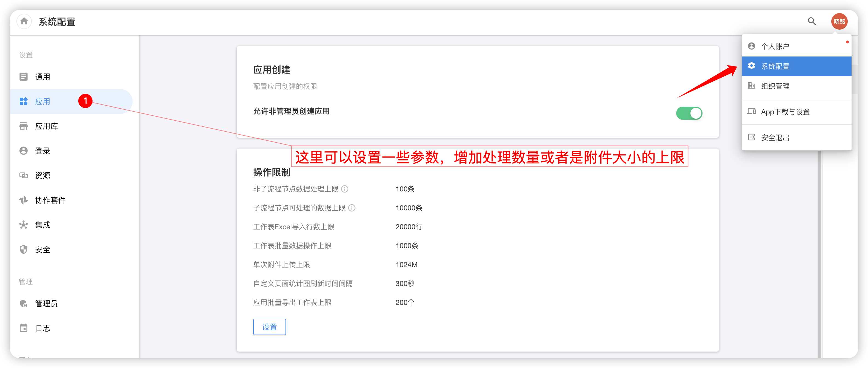
Task: Click info icon beside 非子流程节点数据处理上限
Action: click(x=345, y=189)
